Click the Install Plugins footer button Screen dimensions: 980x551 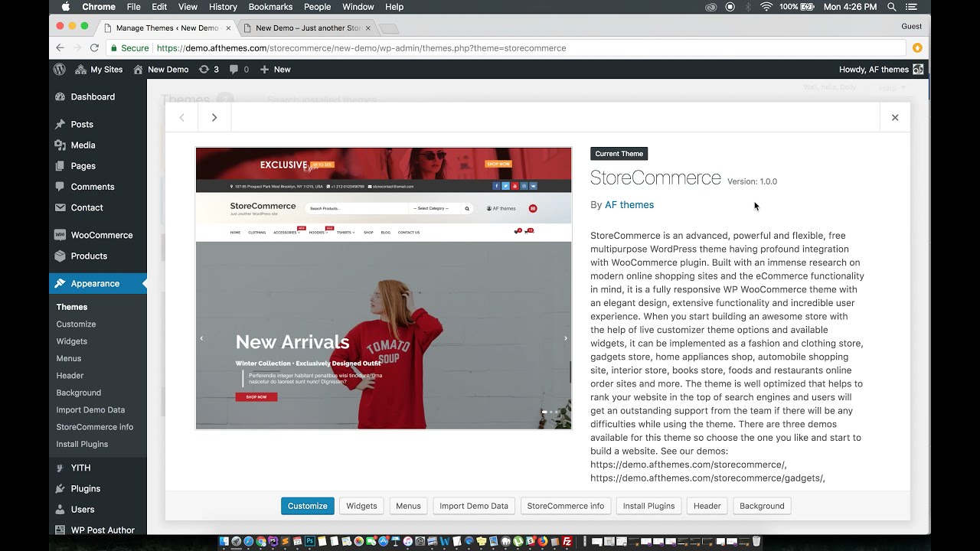pyautogui.click(x=648, y=506)
